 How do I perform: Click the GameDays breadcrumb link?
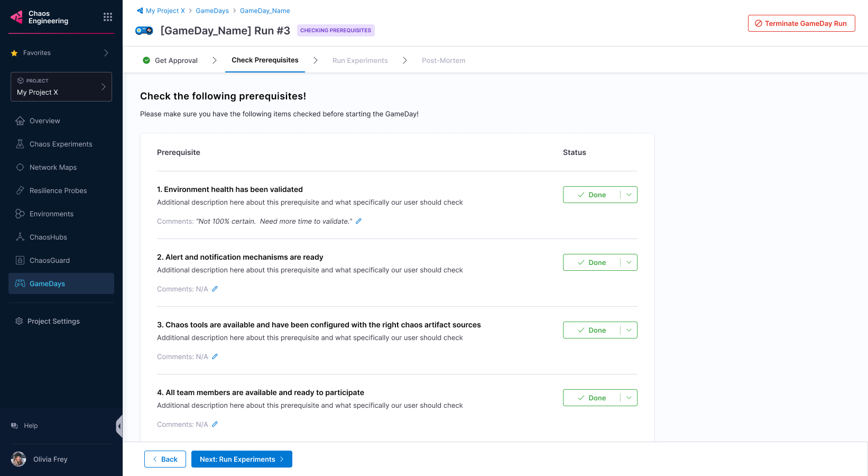pos(212,11)
